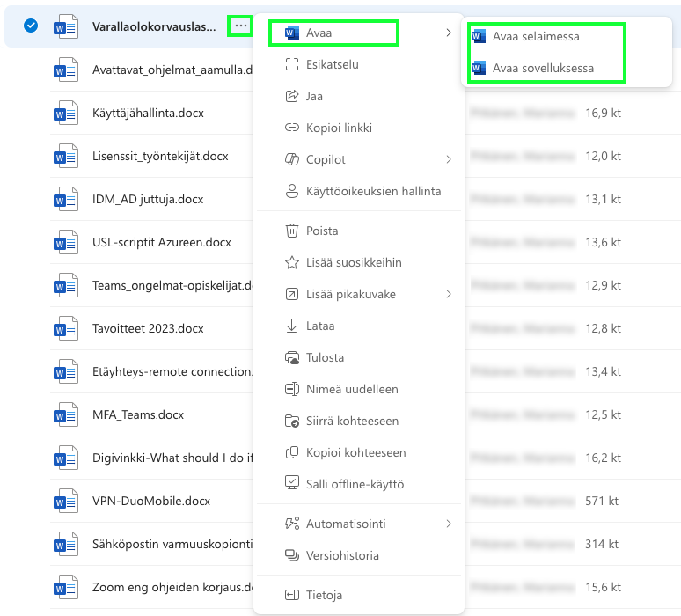Image resolution: width=681 pixels, height=616 pixels.
Task: Click the Tulosta print icon
Action: pyautogui.click(x=292, y=357)
